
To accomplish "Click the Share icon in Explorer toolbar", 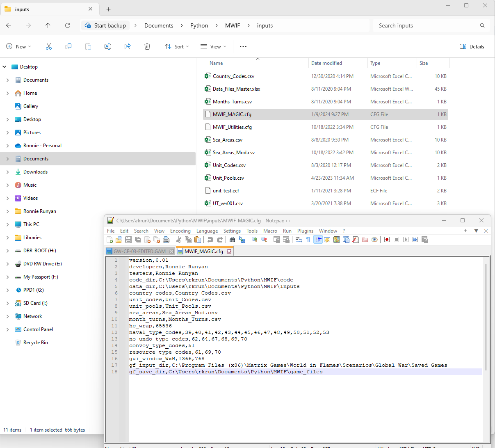I will coord(128,47).
